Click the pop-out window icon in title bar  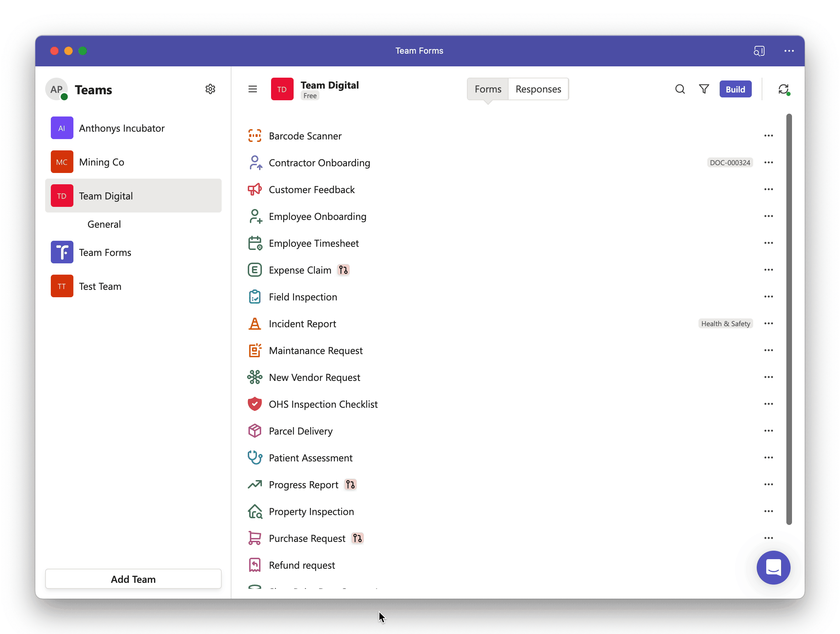pos(759,51)
